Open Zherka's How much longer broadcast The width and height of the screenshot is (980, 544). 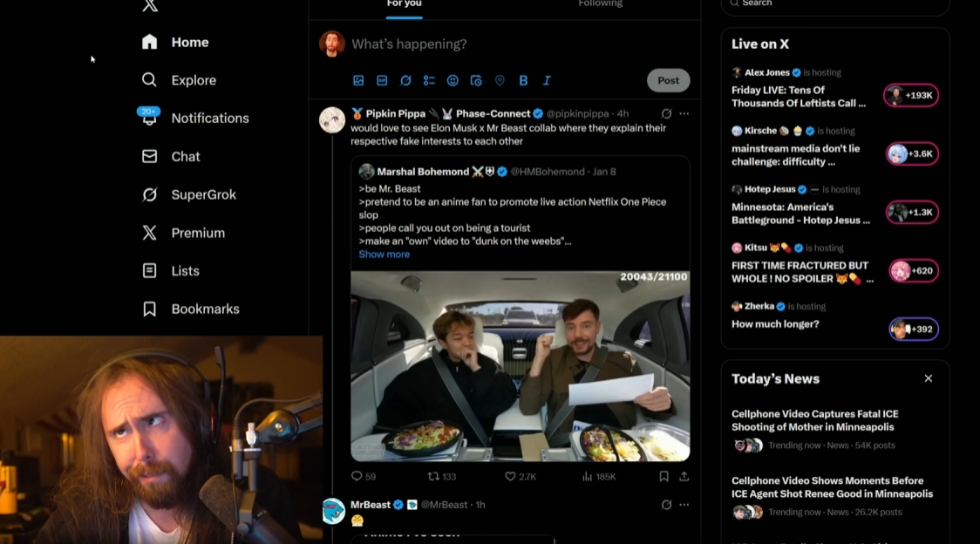click(775, 324)
